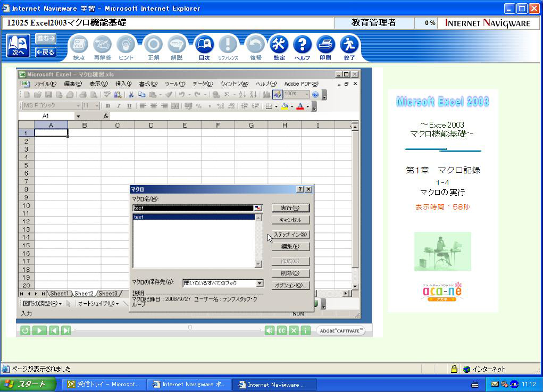Open the ツール(T) menu
The width and height of the screenshot is (543, 392).
point(173,84)
